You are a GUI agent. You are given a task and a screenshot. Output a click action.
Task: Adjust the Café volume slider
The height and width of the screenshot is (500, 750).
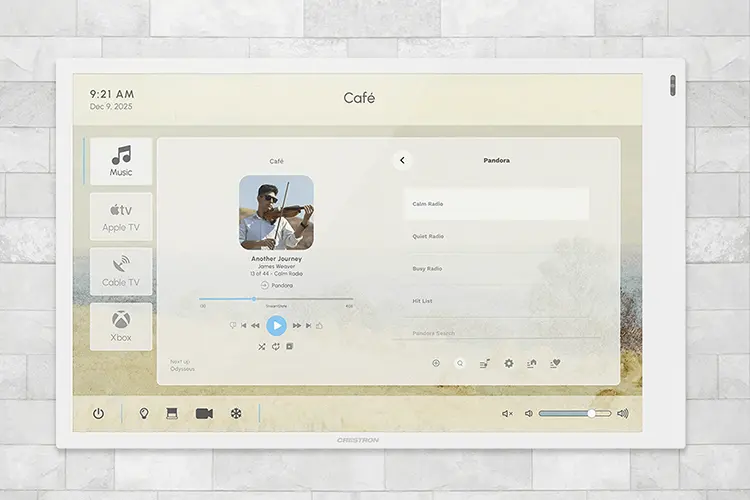pos(575,413)
